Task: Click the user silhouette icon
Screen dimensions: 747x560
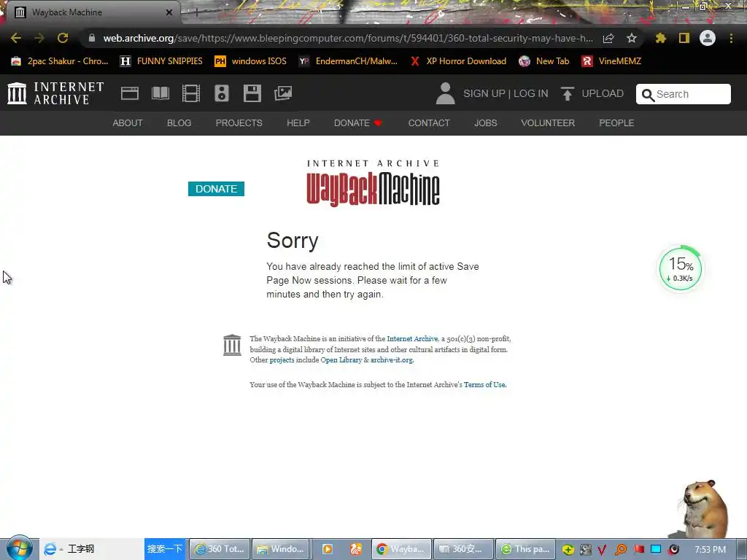Action: pos(446,93)
